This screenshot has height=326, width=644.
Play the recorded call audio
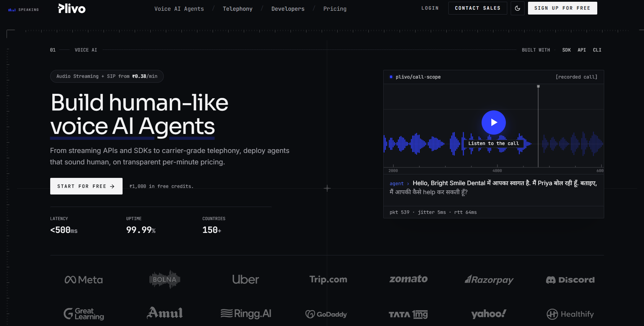point(494,123)
